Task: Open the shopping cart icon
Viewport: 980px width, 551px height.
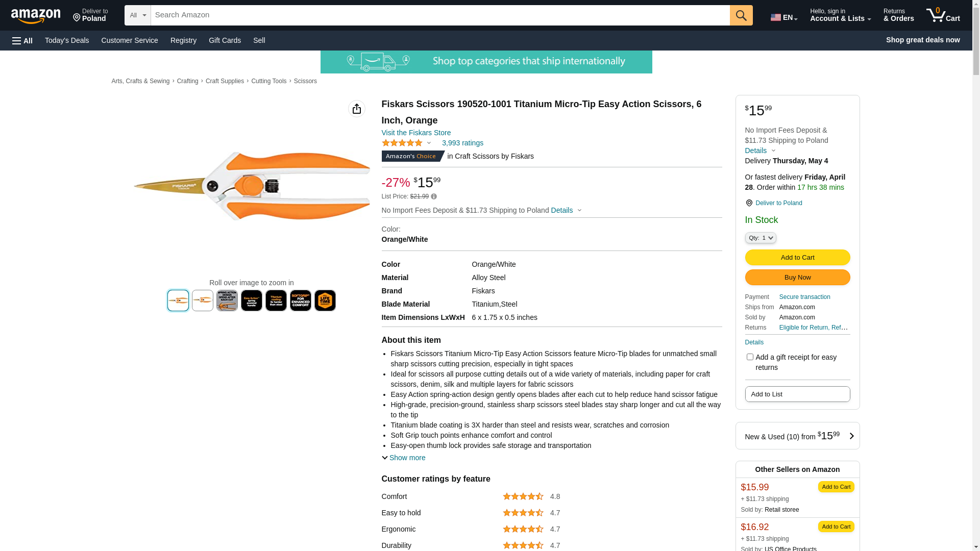Action: tap(943, 15)
